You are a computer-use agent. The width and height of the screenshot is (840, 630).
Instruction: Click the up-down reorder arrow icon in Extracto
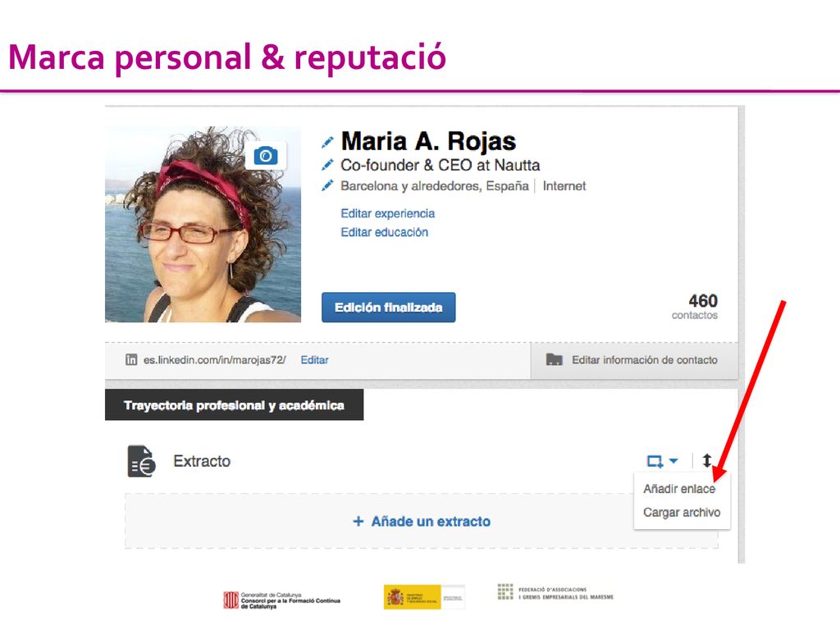(707, 460)
